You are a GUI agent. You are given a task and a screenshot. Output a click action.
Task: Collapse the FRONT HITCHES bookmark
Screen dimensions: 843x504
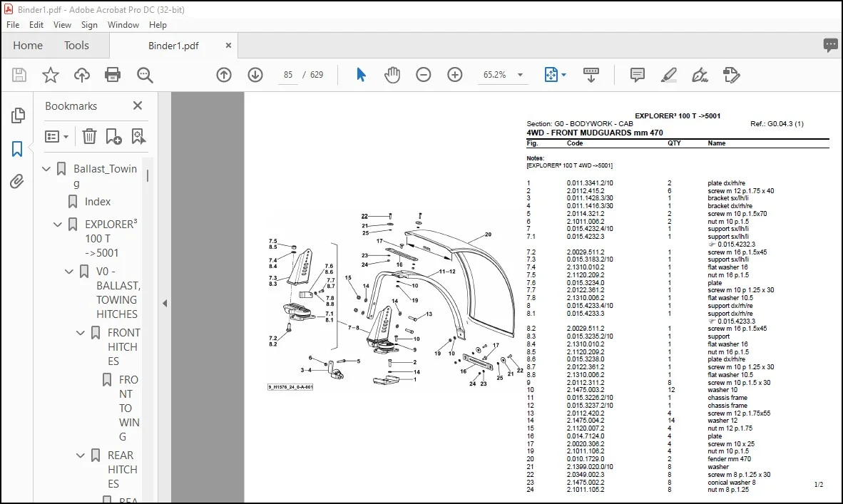click(80, 333)
